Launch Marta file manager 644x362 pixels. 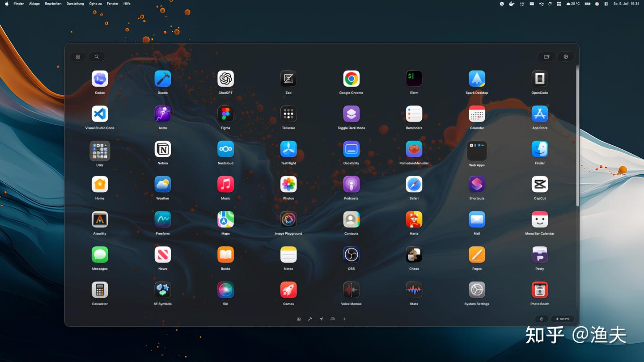tap(414, 219)
